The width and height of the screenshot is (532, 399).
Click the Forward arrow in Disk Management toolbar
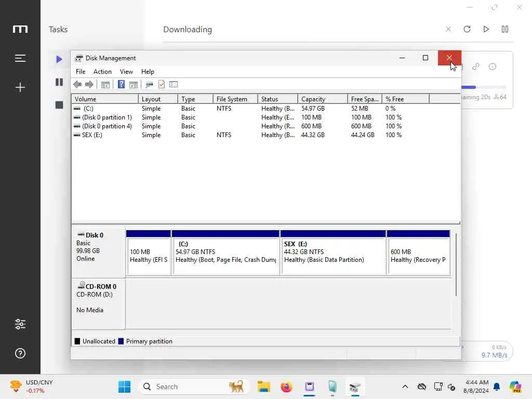click(89, 85)
